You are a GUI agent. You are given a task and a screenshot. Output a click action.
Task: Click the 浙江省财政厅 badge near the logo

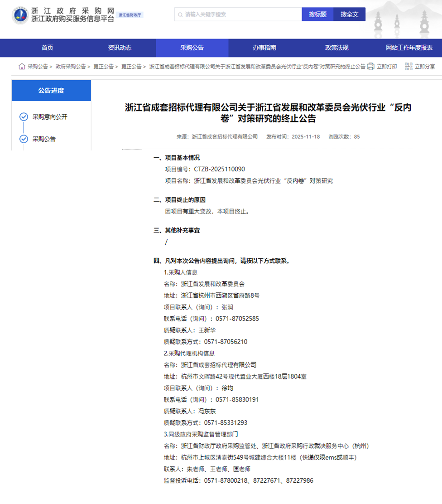point(130,15)
